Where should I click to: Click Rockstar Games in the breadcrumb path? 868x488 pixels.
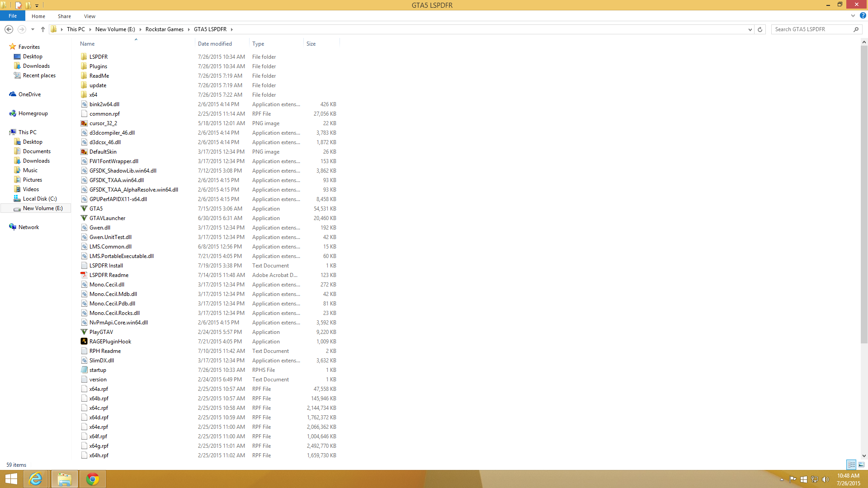click(x=164, y=29)
